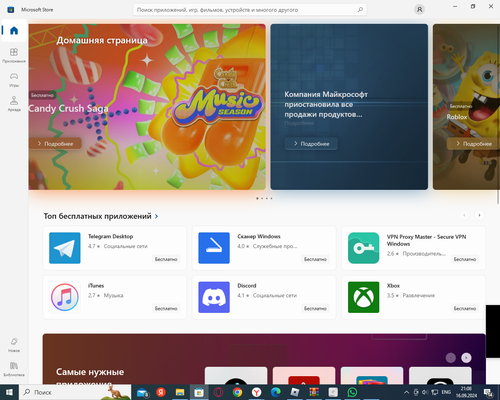Click the 'Xbox' title text
500x400 pixels.
click(x=393, y=286)
